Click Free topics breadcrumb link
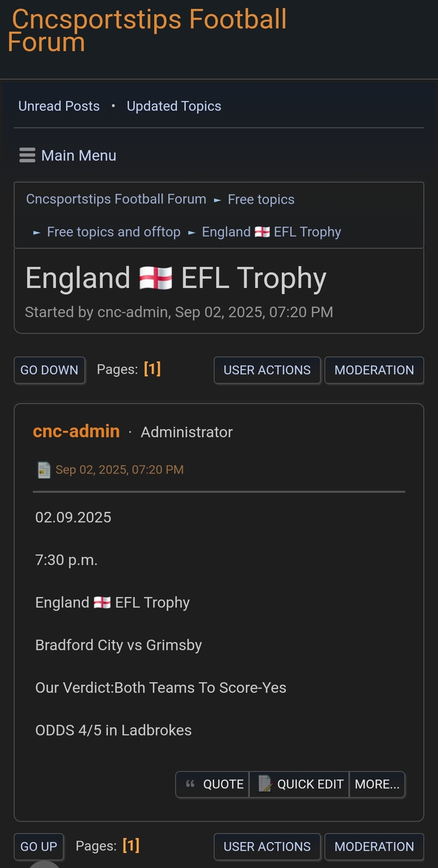Image resolution: width=438 pixels, height=868 pixels. pyautogui.click(x=261, y=200)
